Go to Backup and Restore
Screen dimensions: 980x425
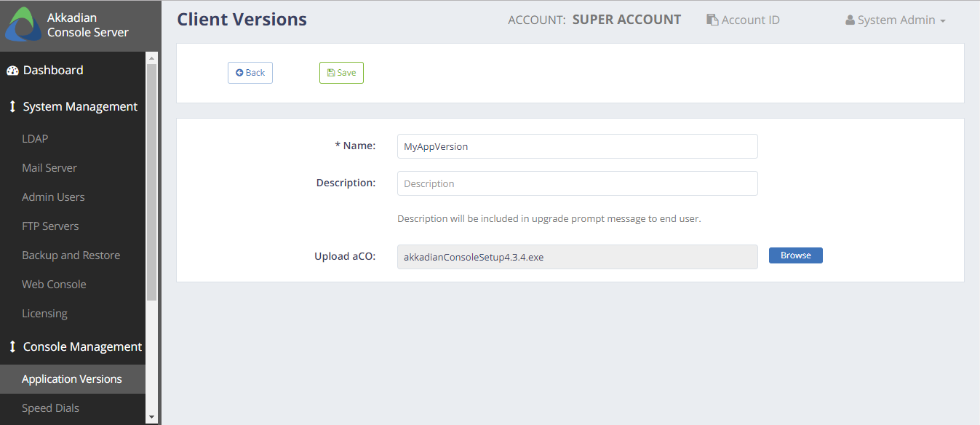[71, 255]
